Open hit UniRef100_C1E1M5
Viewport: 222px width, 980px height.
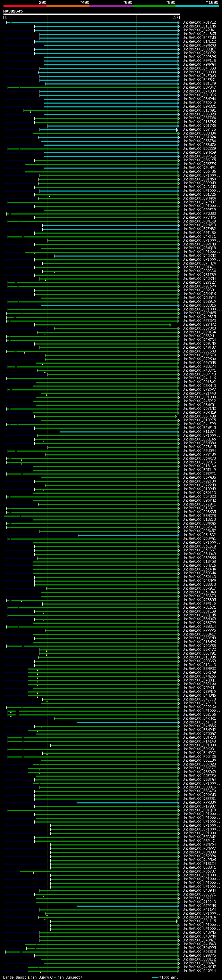coord(199,26)
